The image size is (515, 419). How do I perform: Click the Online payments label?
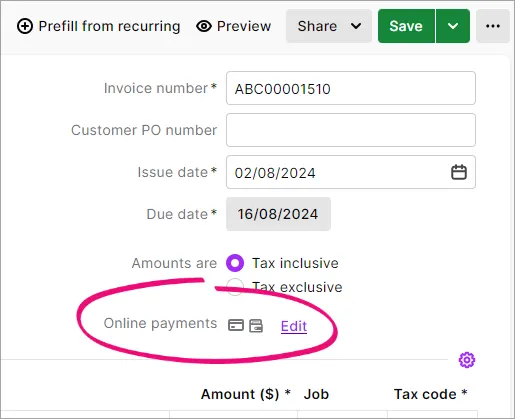[160, 323]
